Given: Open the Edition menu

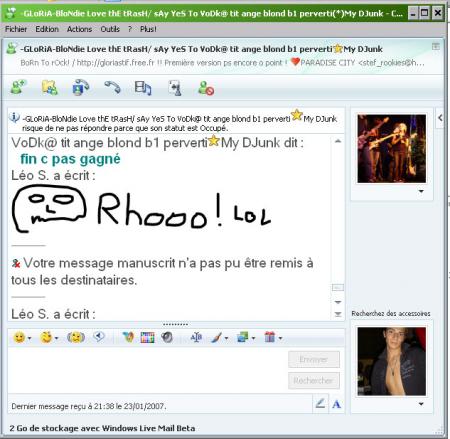Looking at the screenshot, I should pyautogui.click(x=47, y=29).
